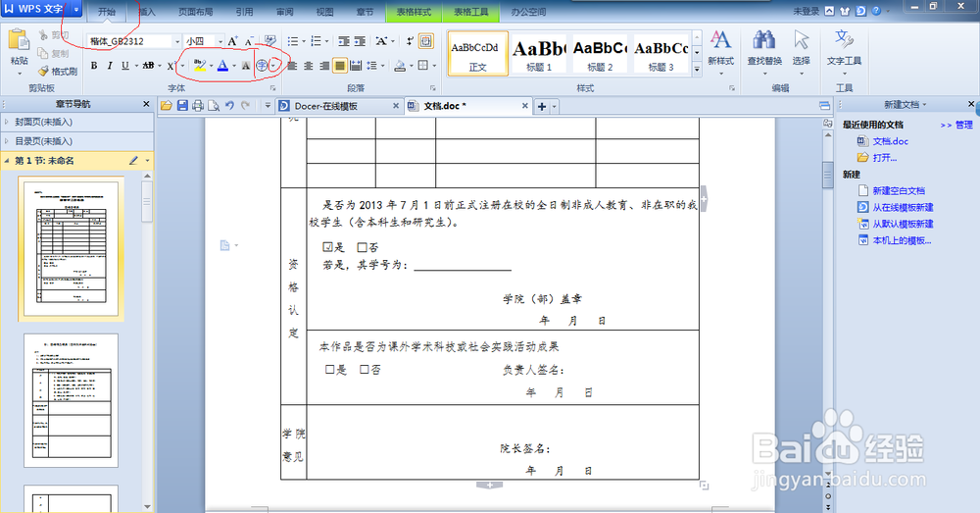The height and width of the screenshot is (513, 980).
Task: Switch to the 审阅 ribbon tab
Action: pyautogui.click(x=284, y=11)
